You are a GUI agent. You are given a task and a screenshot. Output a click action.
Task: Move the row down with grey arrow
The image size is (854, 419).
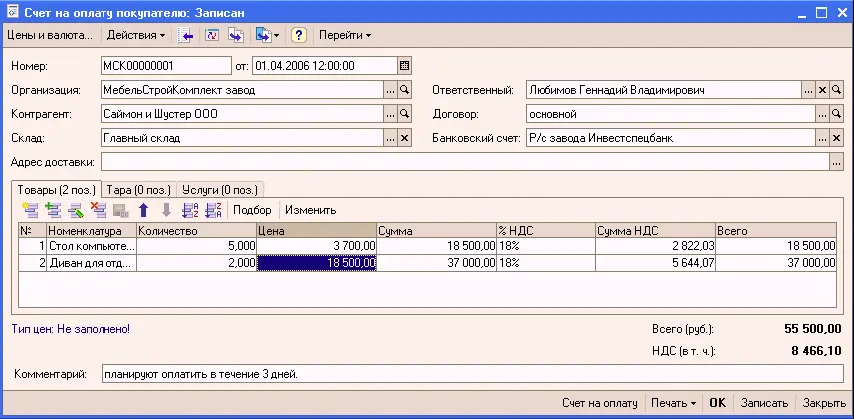[166, 210]
